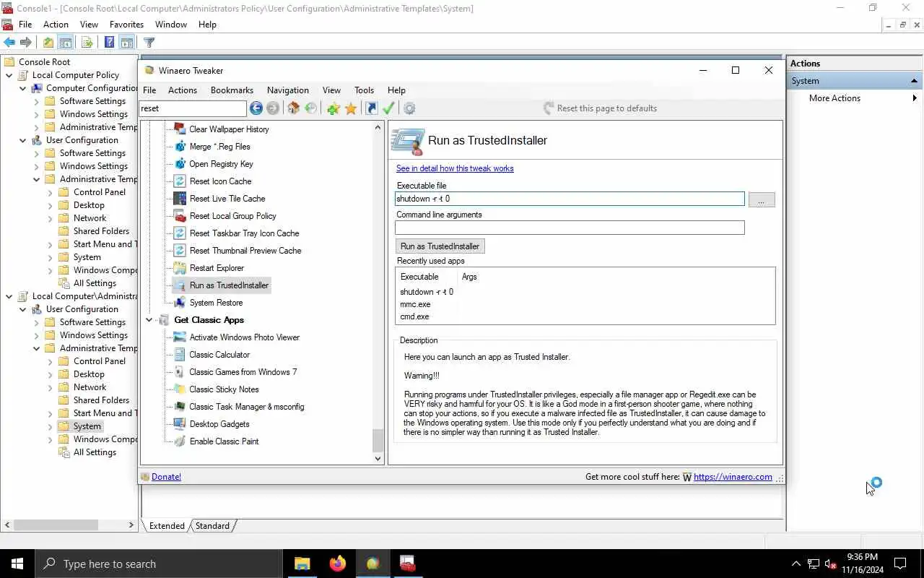Select mmc.exe in Recently used apps
The image size is (924, 578).
415,304
